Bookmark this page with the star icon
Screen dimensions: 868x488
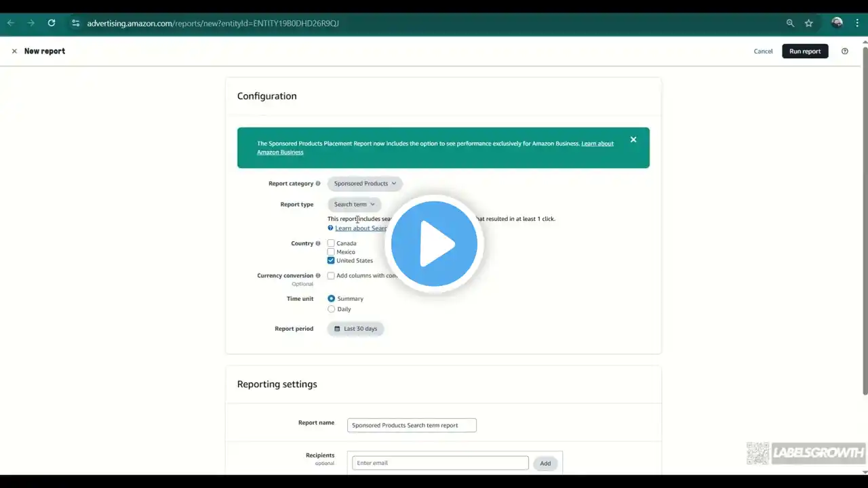pos(809,23)
